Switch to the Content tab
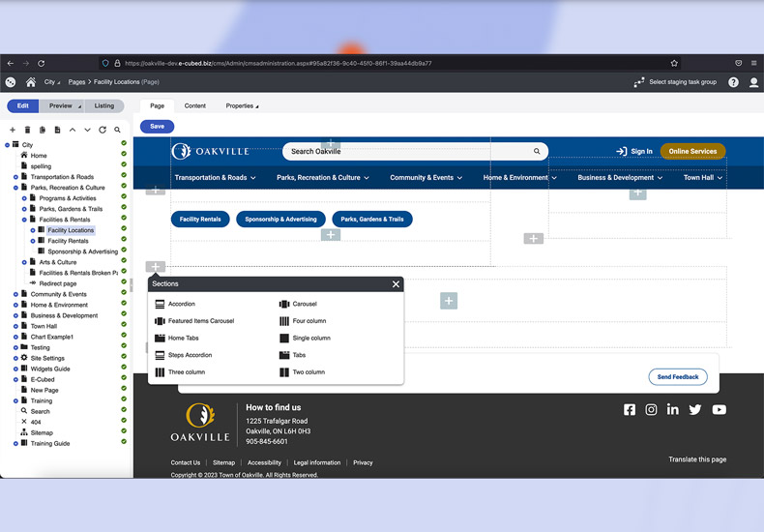This screenshot has width=764, height=532. coord(194,106)
